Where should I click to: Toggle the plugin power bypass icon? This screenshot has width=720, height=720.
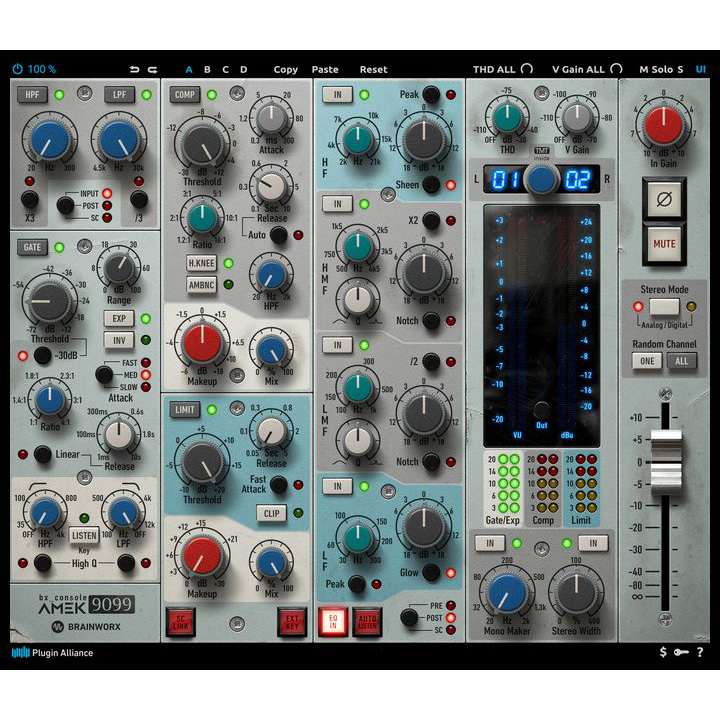tap(17, 69)
